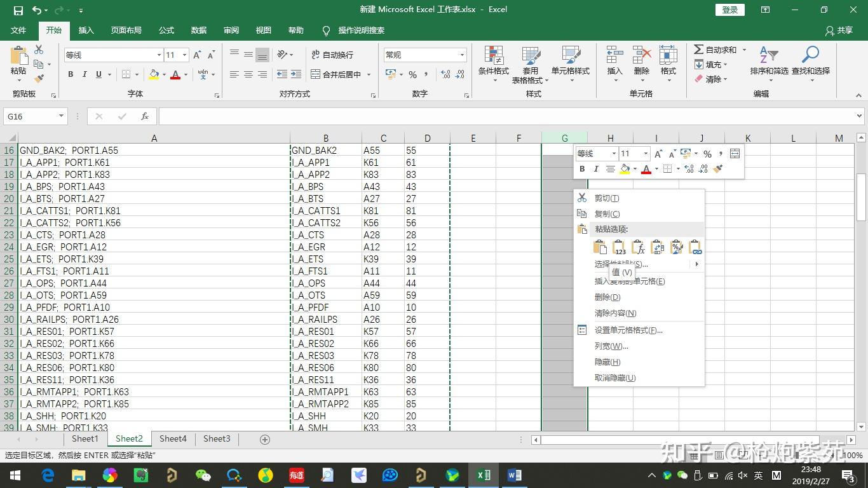
Task: Switch to the Sheet4 worksheet tab
Action: click(173, 438)
